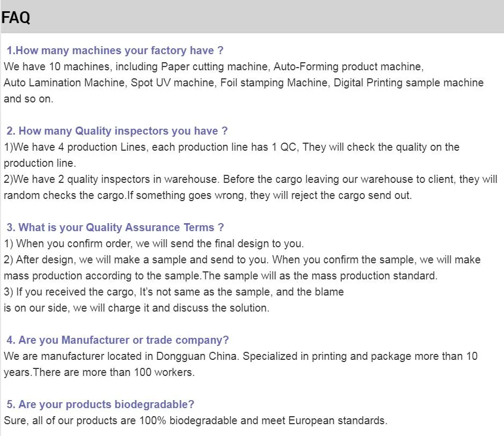Click the sentence mentioning Dongguan China

(x=240, y=357)
